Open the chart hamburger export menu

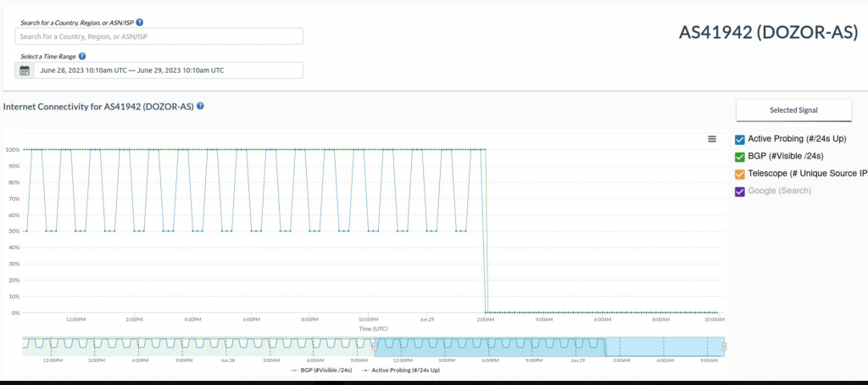point(712,139)
